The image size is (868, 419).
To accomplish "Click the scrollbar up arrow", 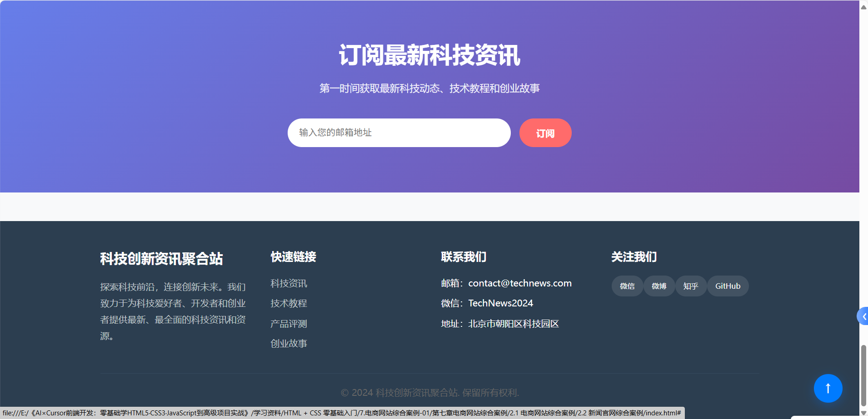I will [x=863, y=6].
